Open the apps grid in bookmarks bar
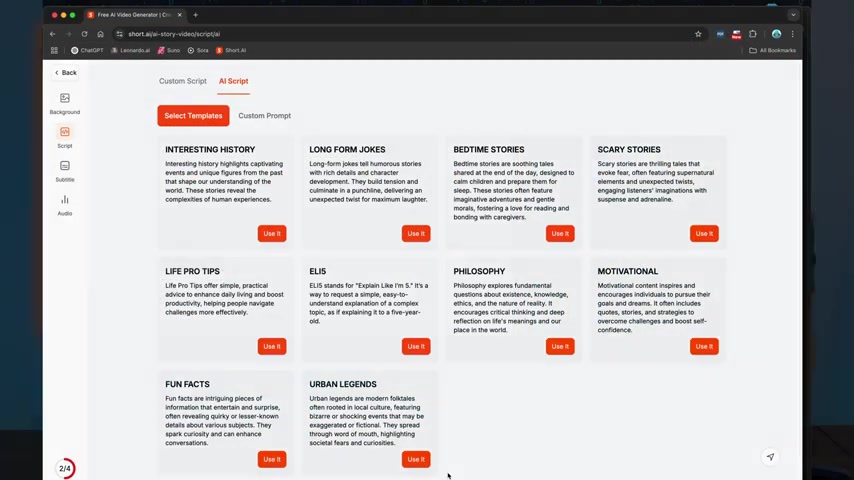The width and height of the screenshot is (854, 480). pos(54,50)
